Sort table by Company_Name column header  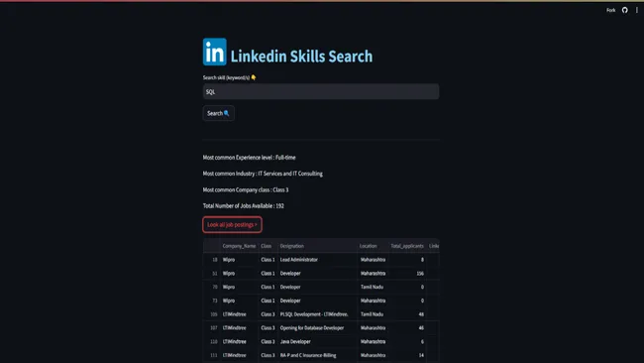tap(239, 246)
